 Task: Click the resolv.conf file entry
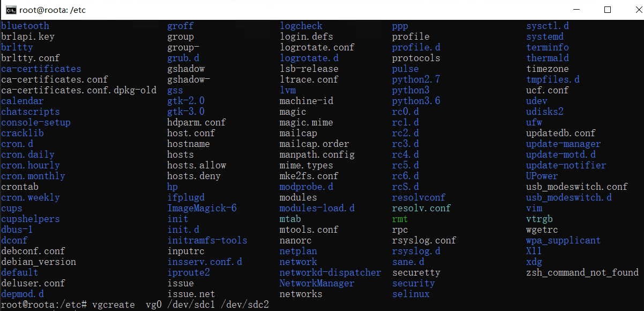(x=421, y=208)
